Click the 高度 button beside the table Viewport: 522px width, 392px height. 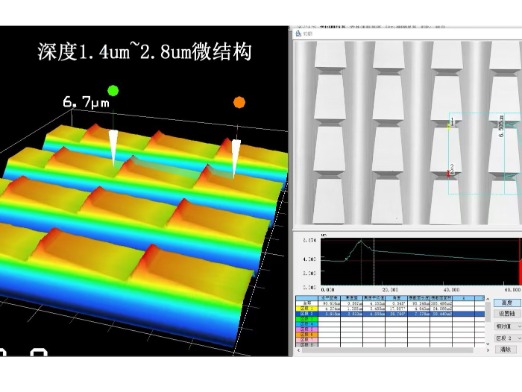pyautogui.click(x=507, y=303)
